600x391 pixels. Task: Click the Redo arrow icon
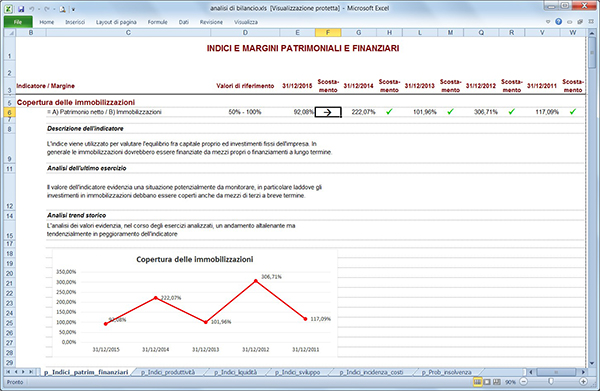tap(47, 8)
